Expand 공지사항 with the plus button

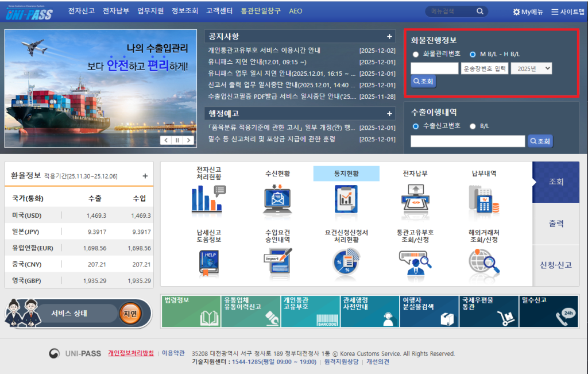[x=389, y=37]
